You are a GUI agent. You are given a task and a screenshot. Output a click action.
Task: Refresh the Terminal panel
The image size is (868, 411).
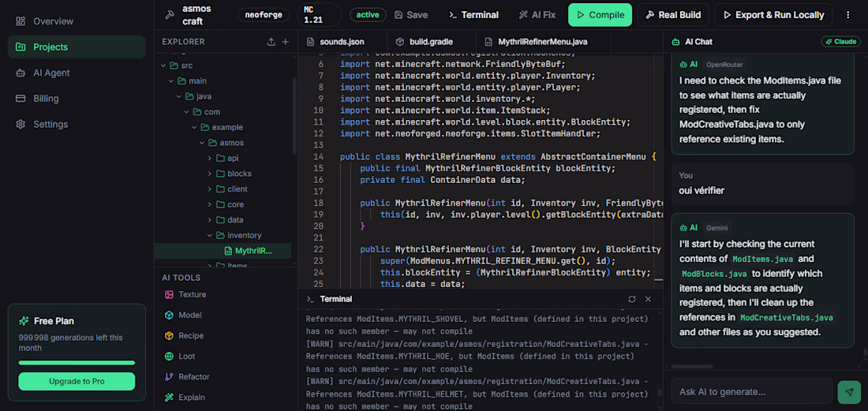[631, 299]
